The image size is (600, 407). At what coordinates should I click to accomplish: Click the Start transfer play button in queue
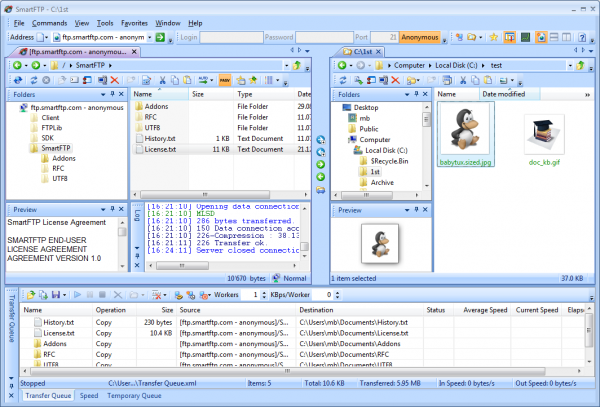tap(77, 295)
